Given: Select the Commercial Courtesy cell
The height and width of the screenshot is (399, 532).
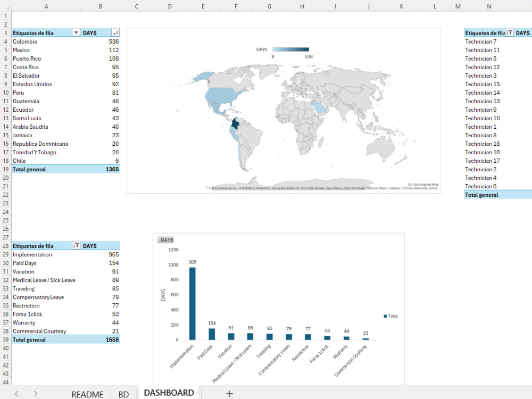Looking at the screenshot, I should pos(46,331).
